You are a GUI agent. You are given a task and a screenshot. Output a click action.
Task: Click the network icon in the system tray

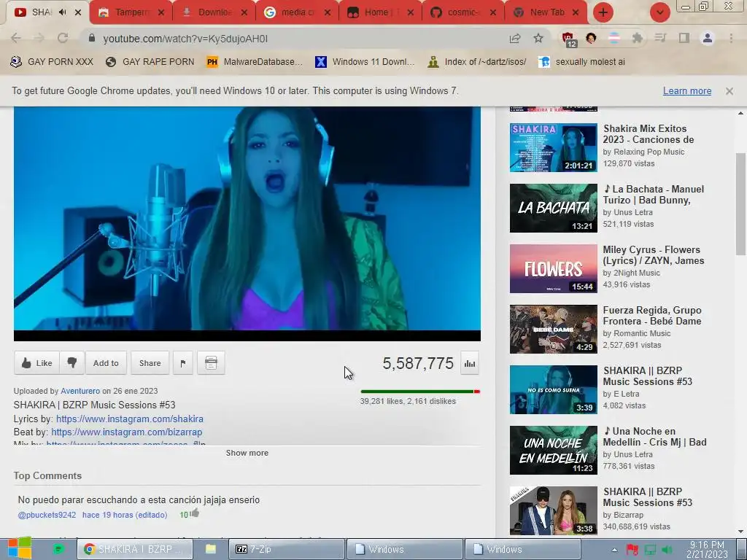coord(650,550)
